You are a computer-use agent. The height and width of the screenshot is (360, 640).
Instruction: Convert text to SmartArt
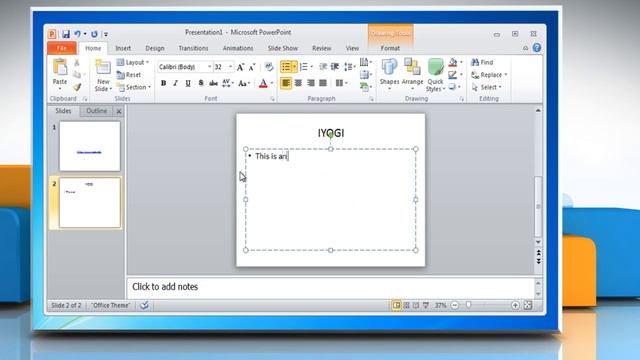point(366,87)
